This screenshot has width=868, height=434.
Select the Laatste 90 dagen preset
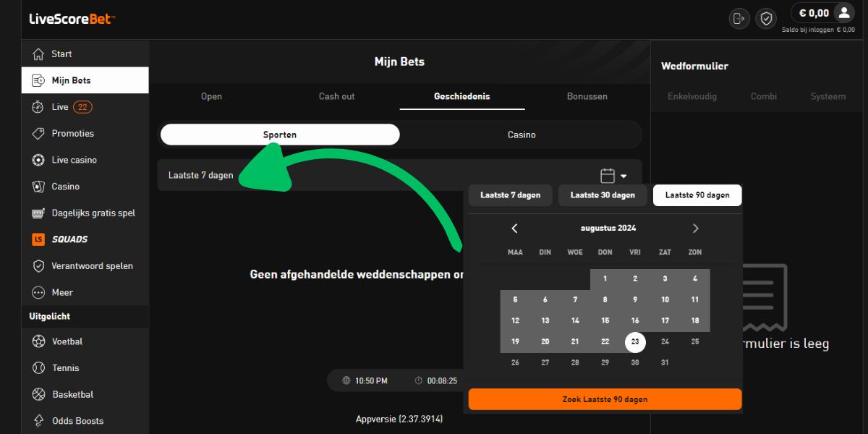pyautogui.click(x=697, y=195)
